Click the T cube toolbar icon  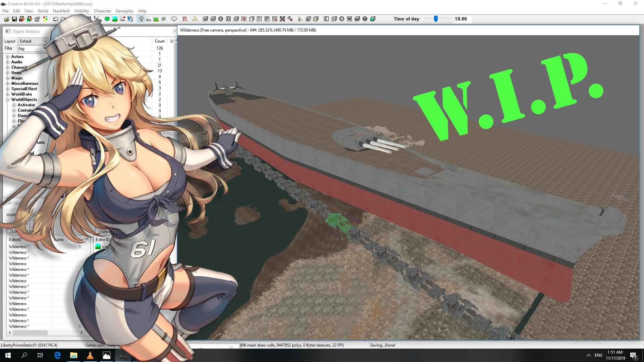click(205, 19)
